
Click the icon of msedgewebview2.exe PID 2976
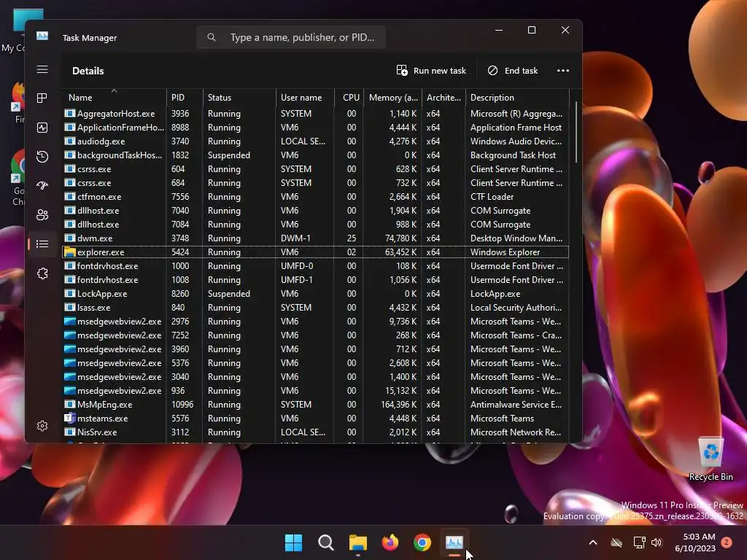(x=70, y=322)
